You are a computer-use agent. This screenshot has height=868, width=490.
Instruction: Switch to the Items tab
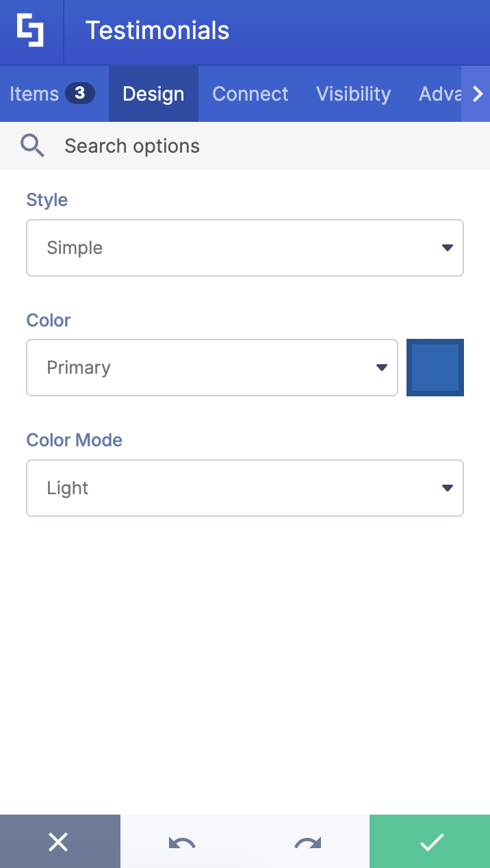pos(33,93)
